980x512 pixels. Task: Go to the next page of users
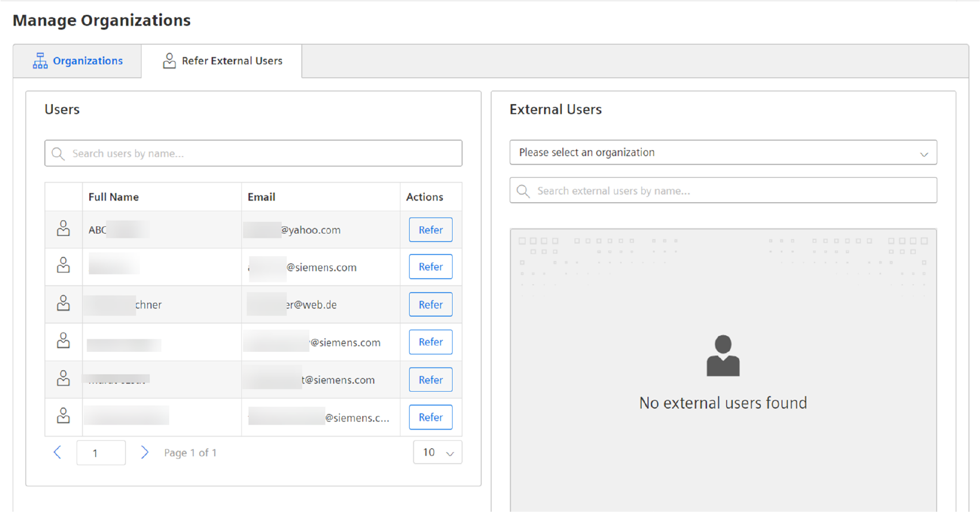(x=145, y=453)
